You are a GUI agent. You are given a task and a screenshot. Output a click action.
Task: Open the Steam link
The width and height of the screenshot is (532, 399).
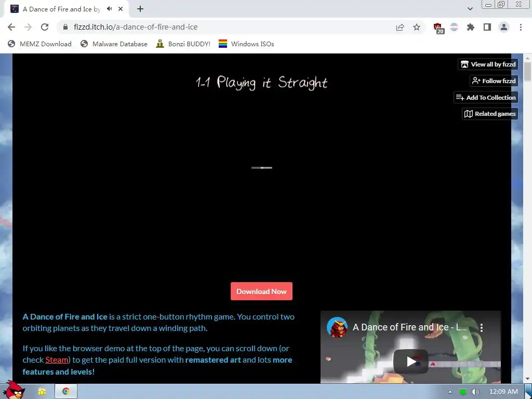pyautogui.click(x=57, y=360)
